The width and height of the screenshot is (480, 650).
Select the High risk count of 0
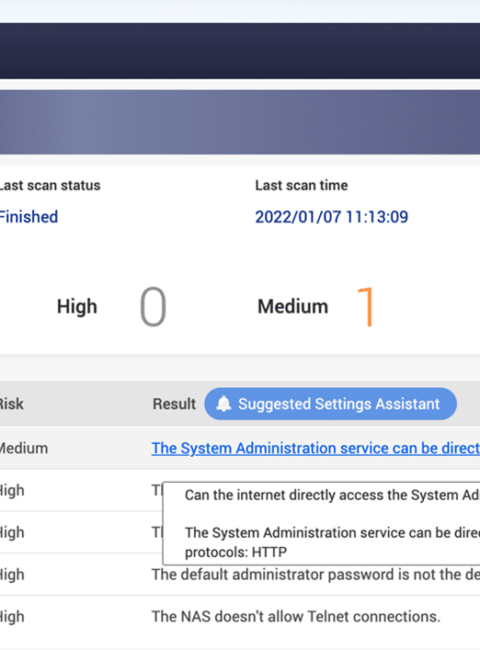point(153,307)
